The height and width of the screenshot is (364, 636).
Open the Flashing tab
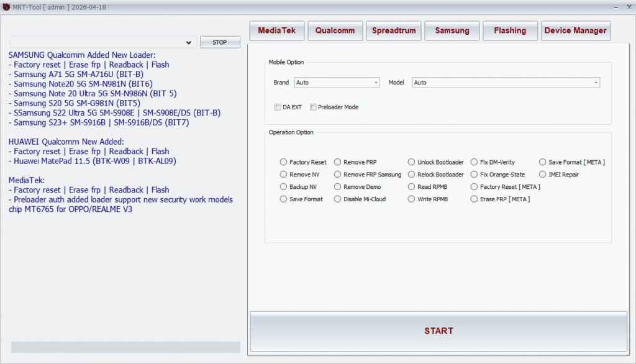click(x=509, y=30)
